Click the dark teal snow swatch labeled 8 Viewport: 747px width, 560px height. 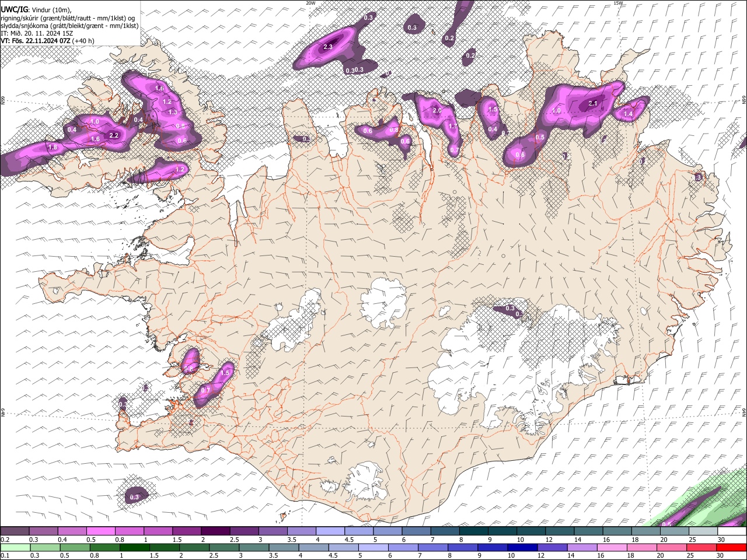474,531
